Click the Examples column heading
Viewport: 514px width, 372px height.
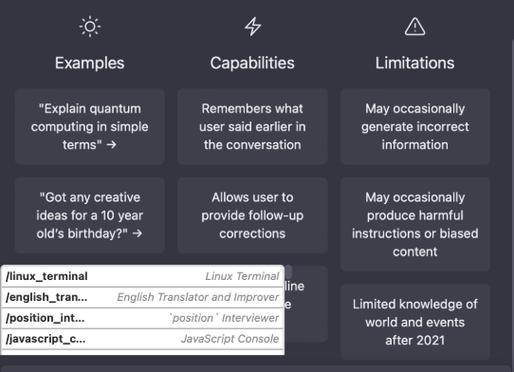pos(90,63)
